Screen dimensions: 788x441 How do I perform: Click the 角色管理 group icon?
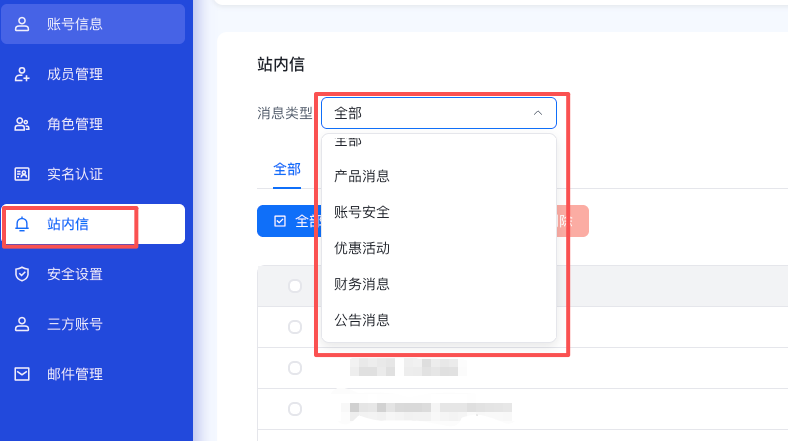tap(22, 124)
